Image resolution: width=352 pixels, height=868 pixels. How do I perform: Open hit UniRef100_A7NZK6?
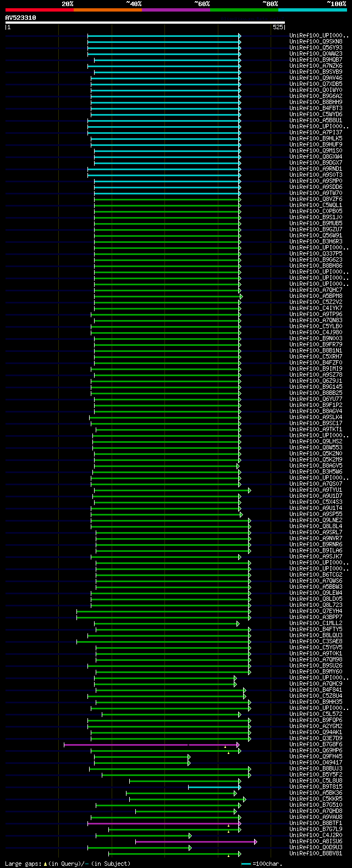click(x=316, y=66)
